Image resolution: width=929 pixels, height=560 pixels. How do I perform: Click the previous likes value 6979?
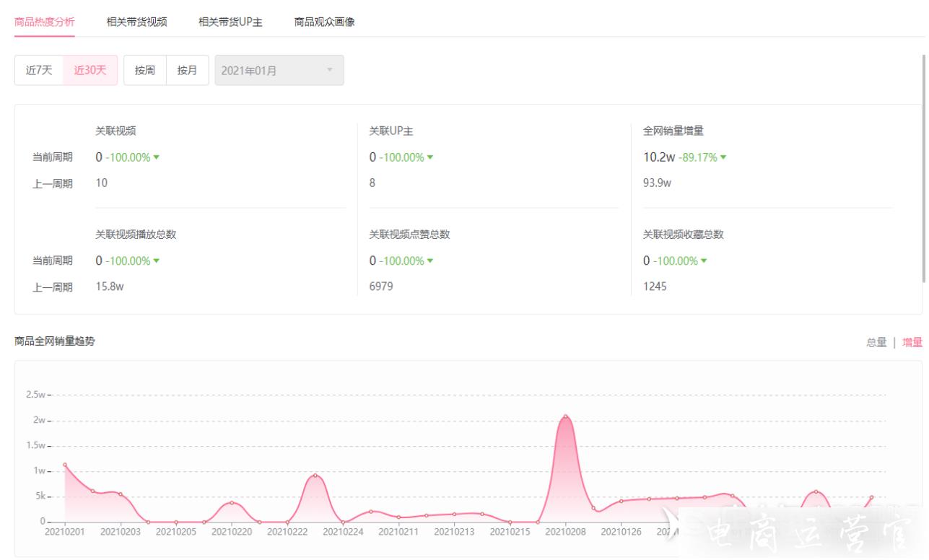381,286
